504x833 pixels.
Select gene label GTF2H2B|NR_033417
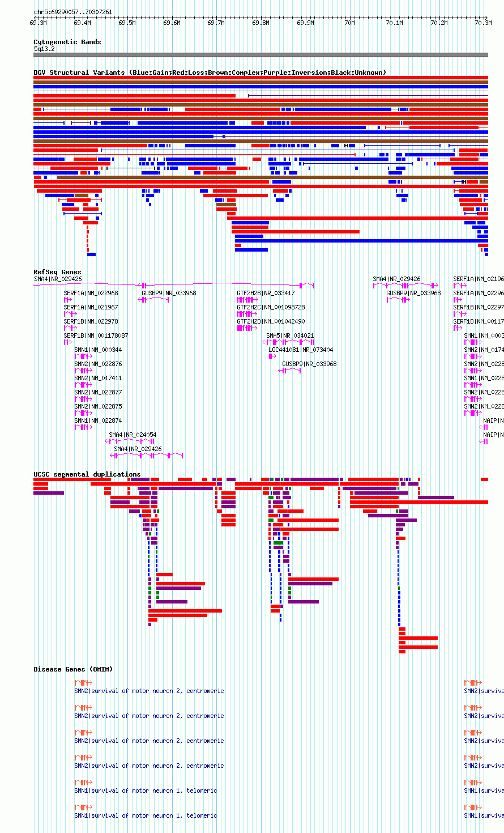pyautogui.click(x=266, y=293)
